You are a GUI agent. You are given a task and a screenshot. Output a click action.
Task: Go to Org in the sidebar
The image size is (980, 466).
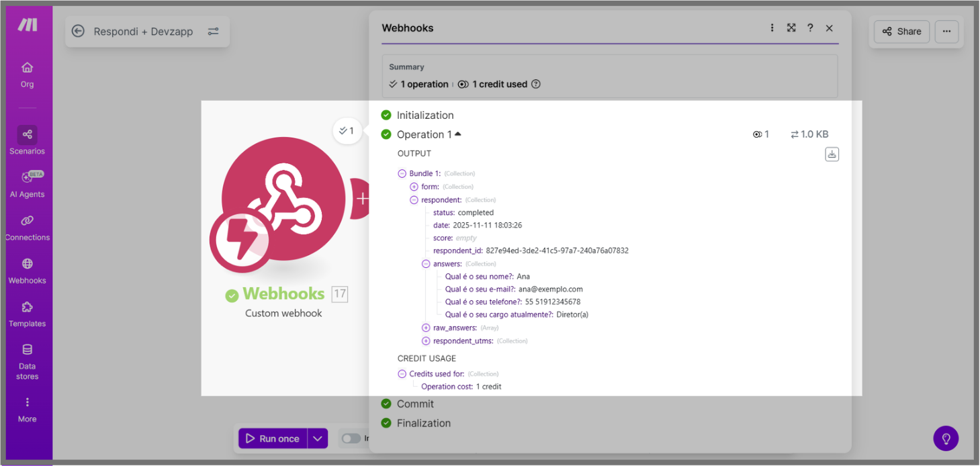point(27,75)
